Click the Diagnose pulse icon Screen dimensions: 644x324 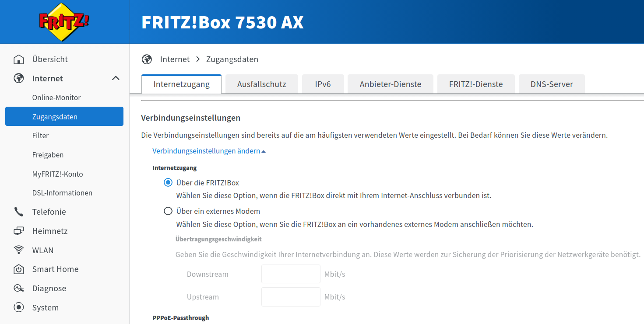(19, 289)
